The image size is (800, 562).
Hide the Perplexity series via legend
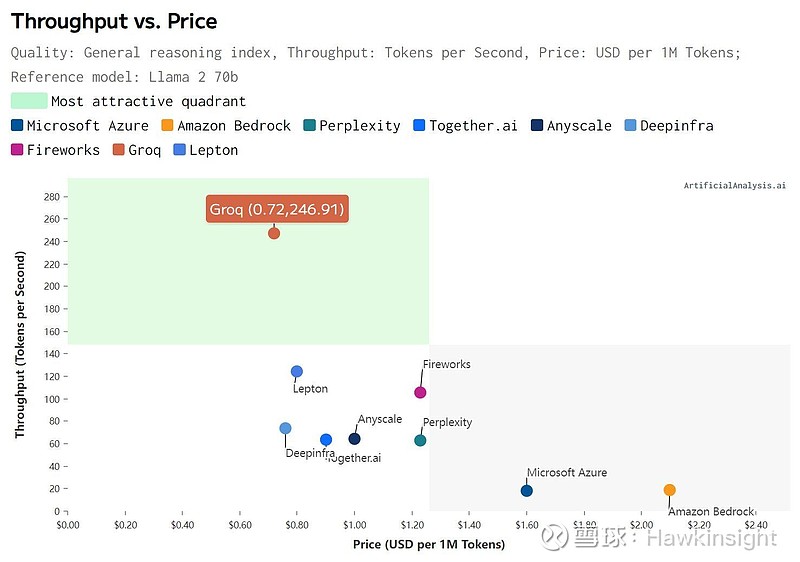(359, 126)
